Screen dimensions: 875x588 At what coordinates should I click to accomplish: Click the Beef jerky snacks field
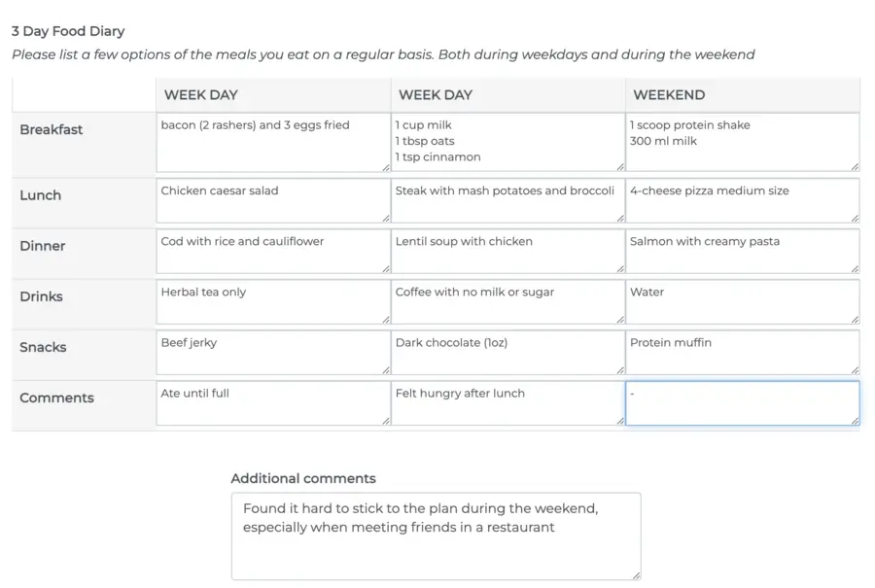point(273,353)
